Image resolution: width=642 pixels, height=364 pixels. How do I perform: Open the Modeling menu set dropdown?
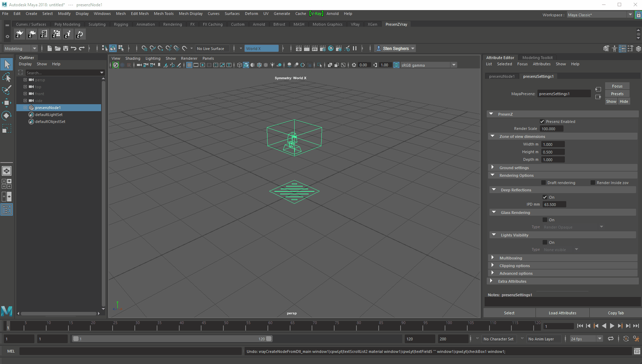coord(20,48)
